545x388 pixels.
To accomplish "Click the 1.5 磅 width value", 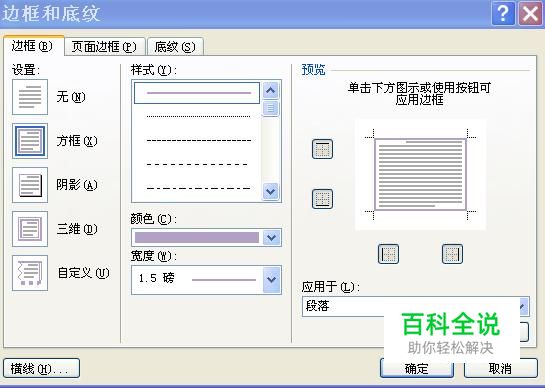I will (x=156, y=278).
